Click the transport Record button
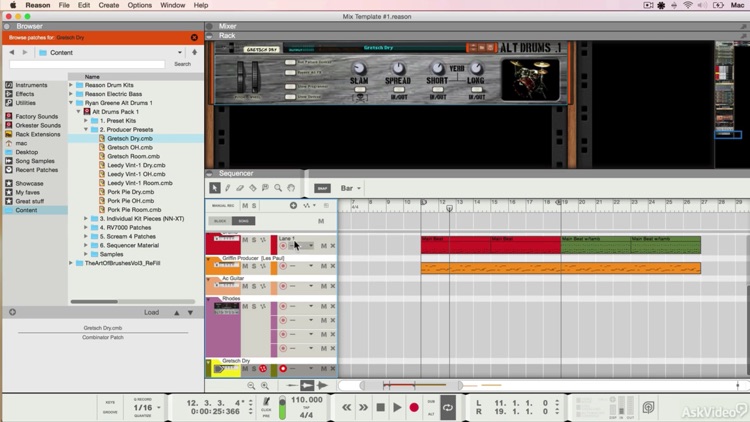Image resolution: width=750 pixels, height=422 pixels. click(414, 408)
